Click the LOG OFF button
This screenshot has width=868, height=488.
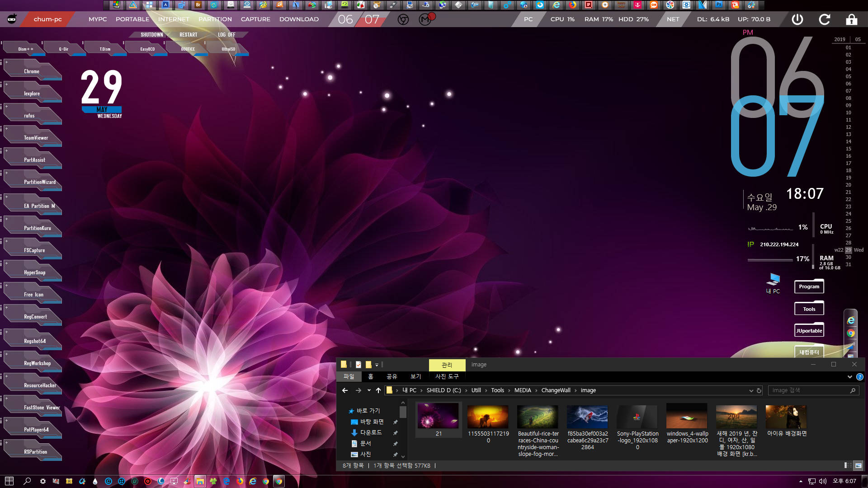click(x=226, y=35)
